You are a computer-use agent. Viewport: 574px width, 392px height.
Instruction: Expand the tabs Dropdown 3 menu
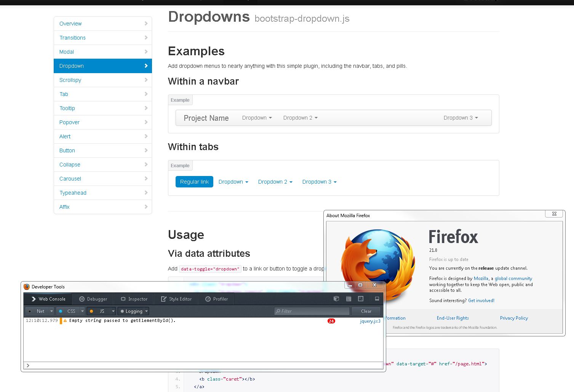pyautogui.click(x=320, y=182)
